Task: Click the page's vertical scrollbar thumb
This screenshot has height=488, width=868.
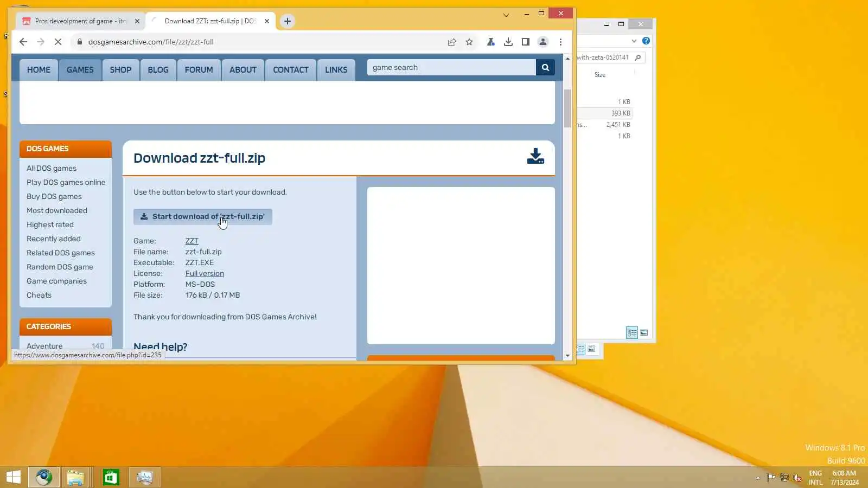Action: click(x=567, y=108)
